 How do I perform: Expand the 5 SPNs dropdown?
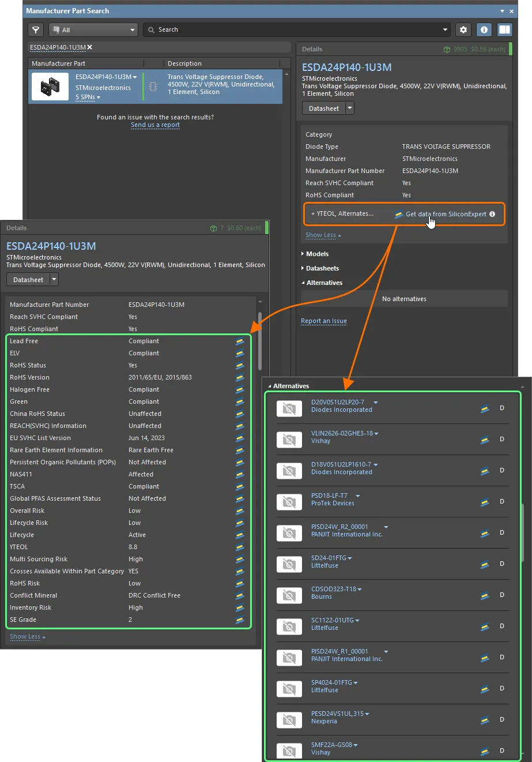pos(88,97)
